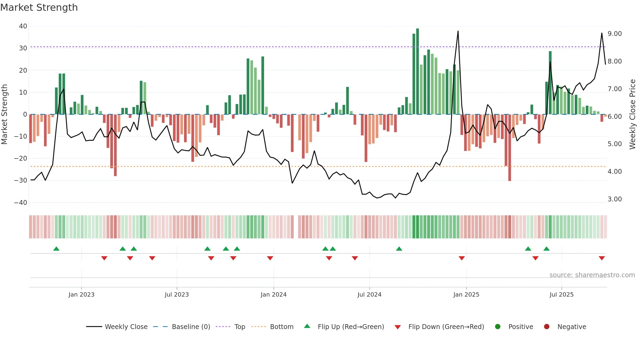Click the −40 tick on strength axis
Viewport: 644px width, 362px height.
[21, 202]
